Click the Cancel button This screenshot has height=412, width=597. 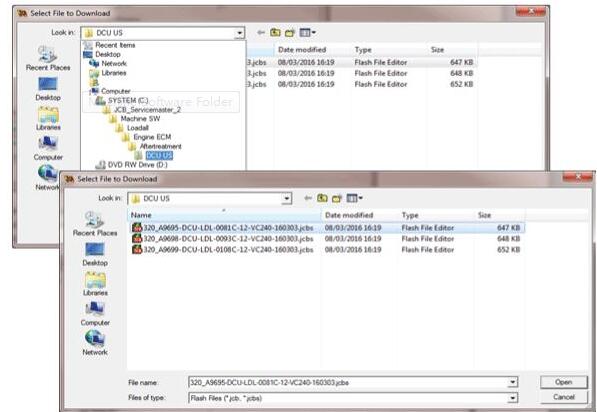coord(563,397)
